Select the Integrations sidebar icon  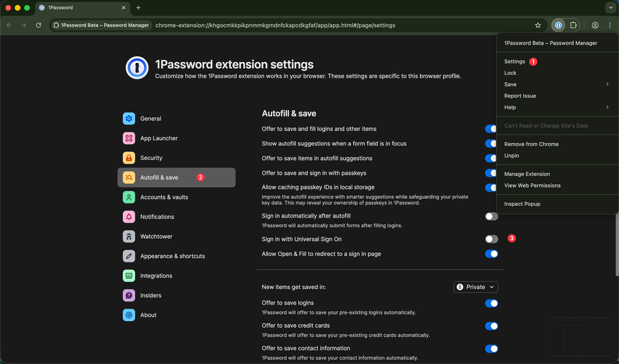pos(129,276)
